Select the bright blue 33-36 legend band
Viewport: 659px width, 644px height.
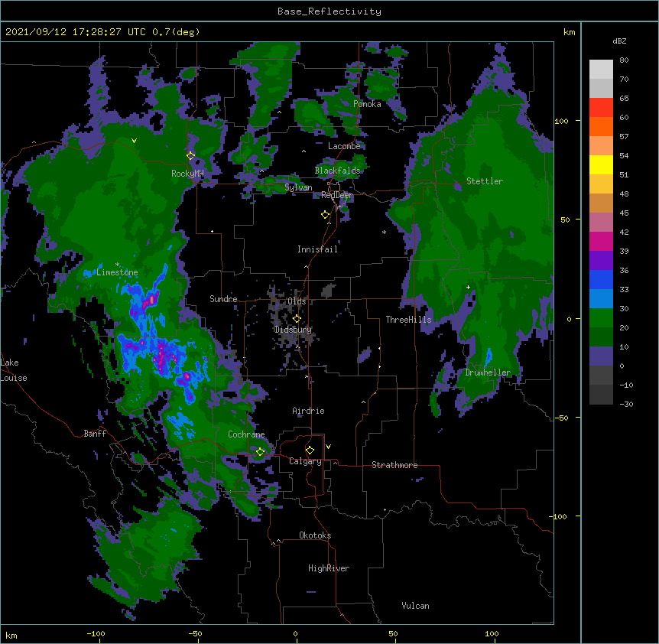point(601,279)
